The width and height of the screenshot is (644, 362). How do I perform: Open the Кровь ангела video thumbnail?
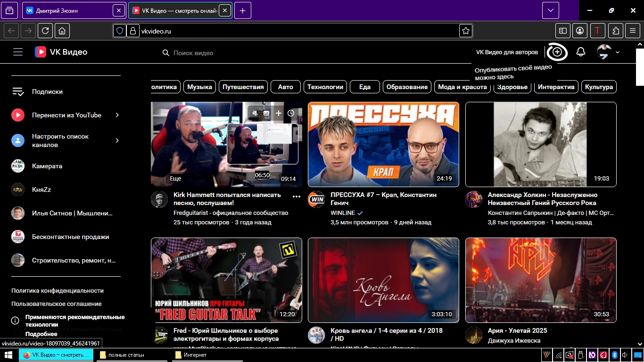point(383,280)
